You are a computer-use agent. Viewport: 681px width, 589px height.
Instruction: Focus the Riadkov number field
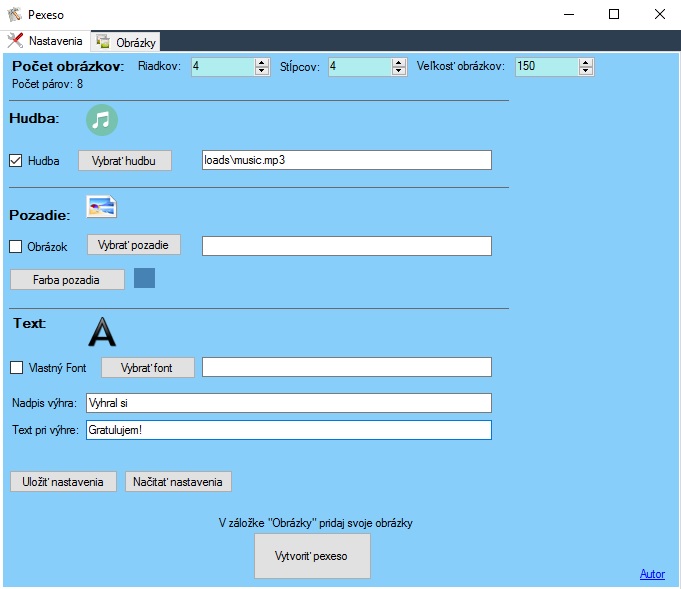pos(223,66)
